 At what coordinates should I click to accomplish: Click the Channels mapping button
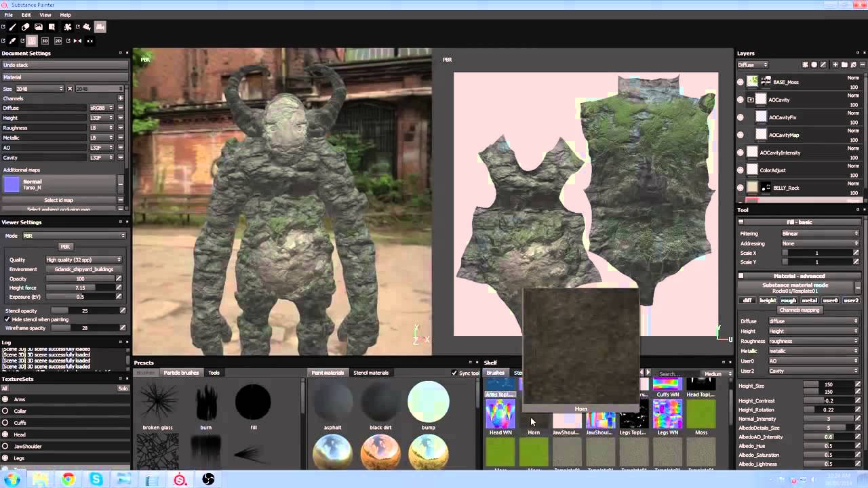800,310
